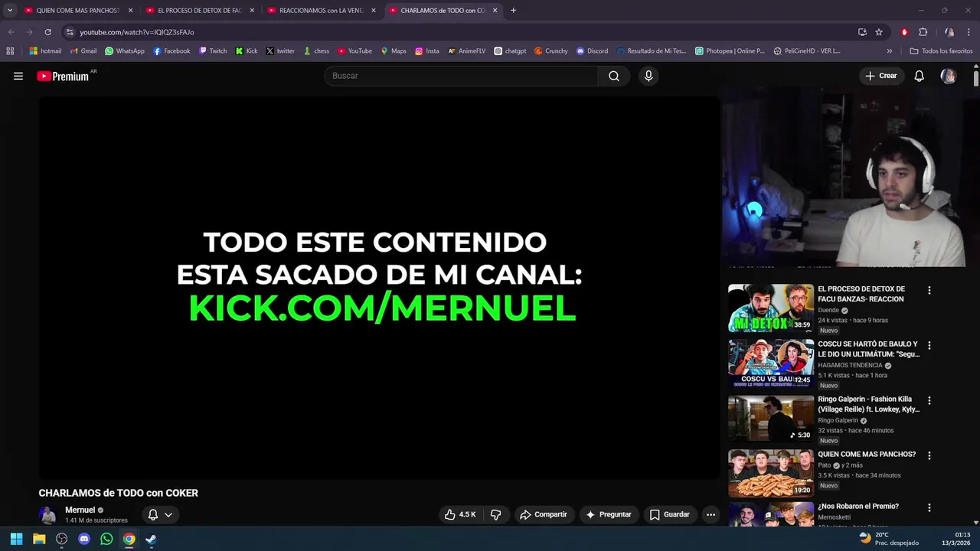Open more actions ellipsis below video
Viewport: 980px width, 551px height.
pyautogui.click(x=710, y=514)
